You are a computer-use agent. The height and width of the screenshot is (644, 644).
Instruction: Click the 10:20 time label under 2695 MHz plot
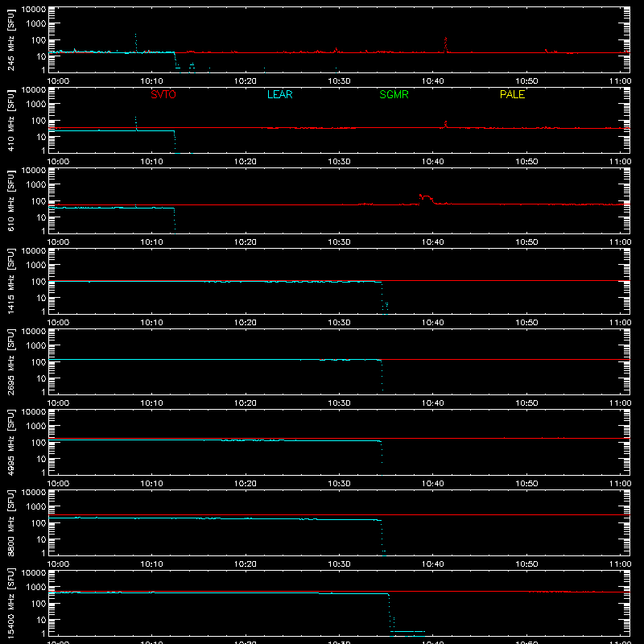(x=246, y=403)
